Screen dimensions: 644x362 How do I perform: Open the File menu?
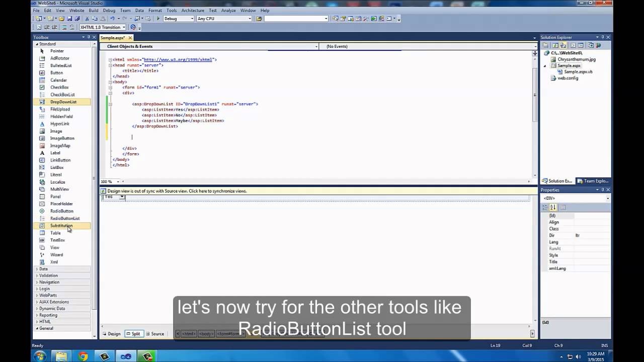click(x=36, y=10)
